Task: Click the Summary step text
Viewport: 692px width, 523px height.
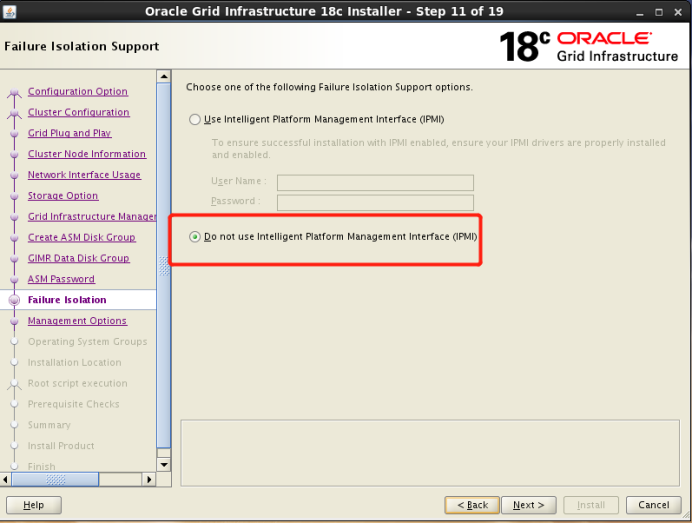Action: (x=49, y=425)
